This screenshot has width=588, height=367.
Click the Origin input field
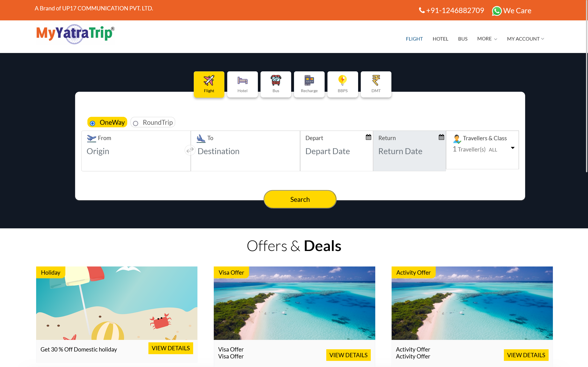(x=136, y=151)
